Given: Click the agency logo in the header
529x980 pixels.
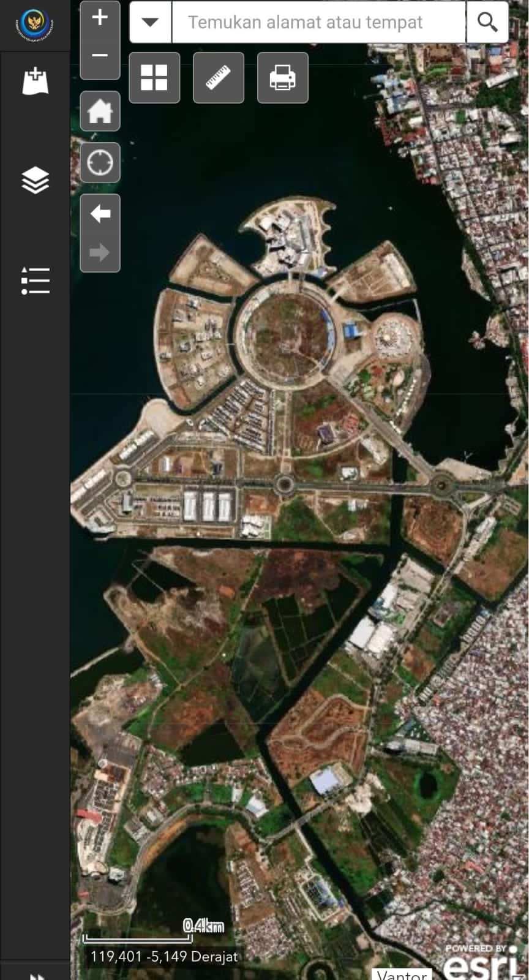Looking at the screenshot, I should coord(35,24).
